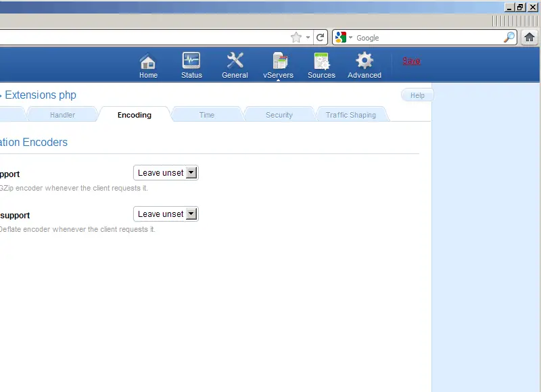Open the Status monitor icon
Image resolution: width=541 pixels, height=392 pixels.
pyautogui.click(x=191, y=62)
